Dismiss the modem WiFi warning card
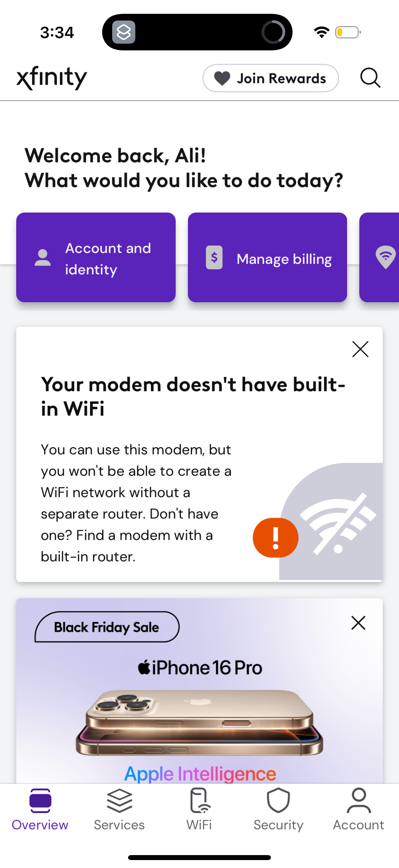399x868 pixels. (x=360, y=350)
